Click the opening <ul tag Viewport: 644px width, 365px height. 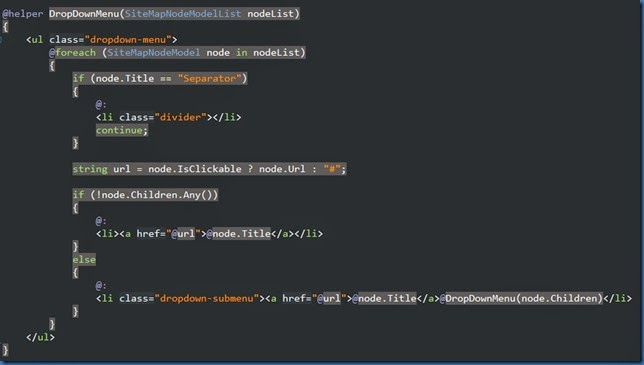34,39
